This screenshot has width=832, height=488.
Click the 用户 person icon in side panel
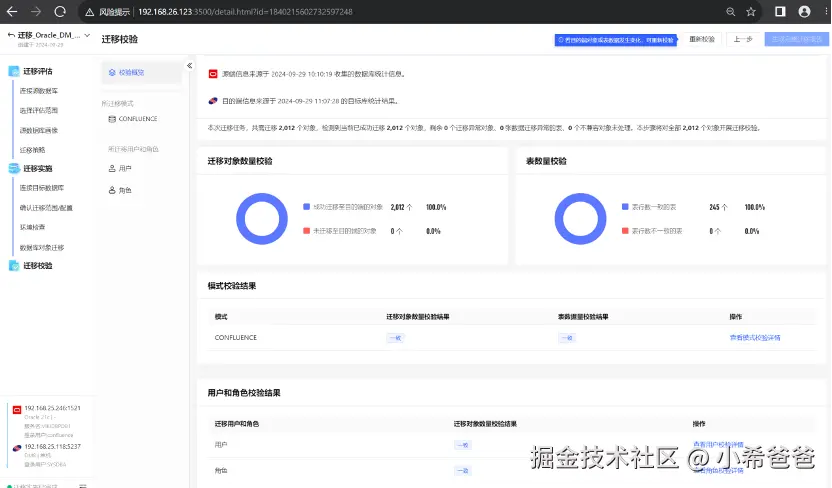112,169
